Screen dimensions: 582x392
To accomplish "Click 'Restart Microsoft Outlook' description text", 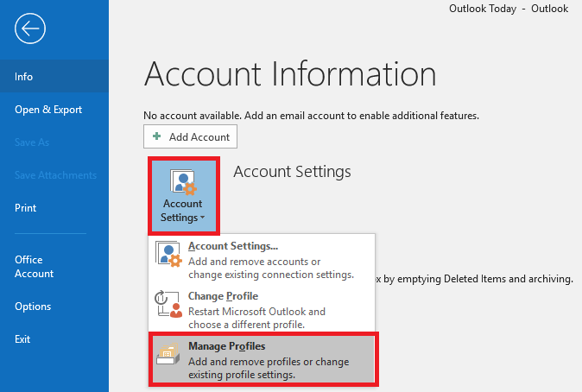I will pyautogui.click(x=256, y=318).
